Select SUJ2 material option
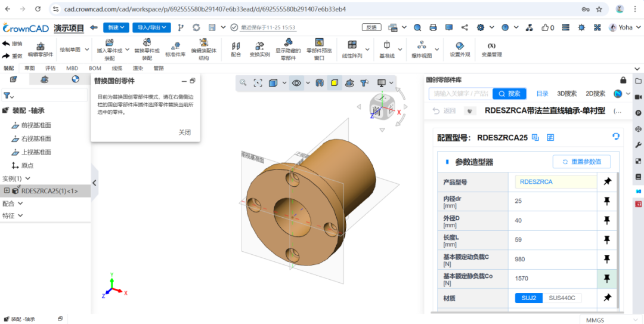644x324 pixels. coord(529,298)
